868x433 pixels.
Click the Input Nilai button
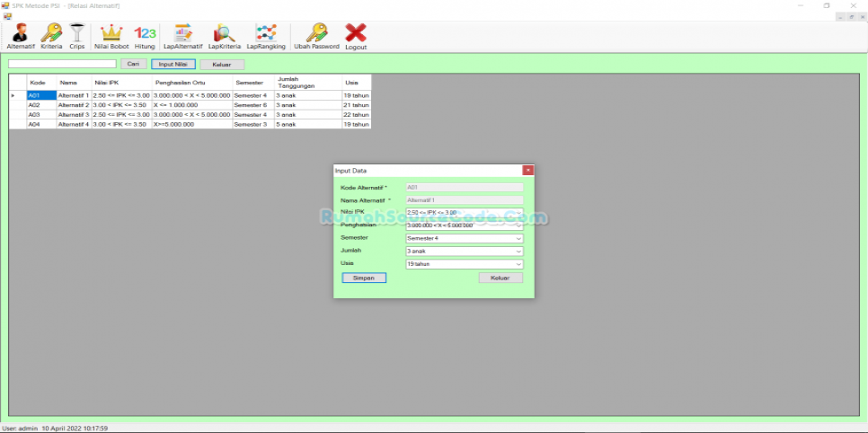click(x=173, y=65)
